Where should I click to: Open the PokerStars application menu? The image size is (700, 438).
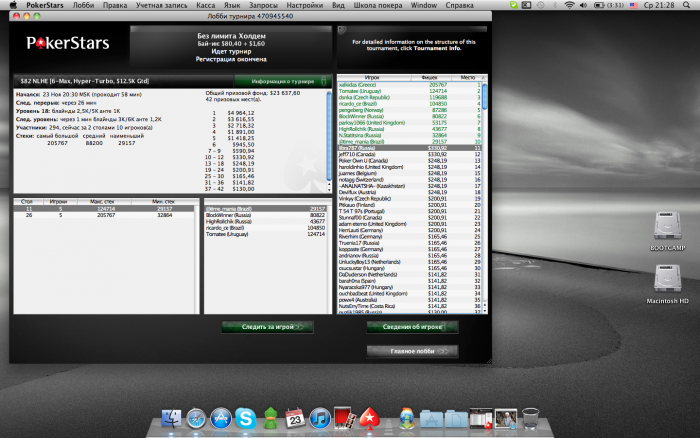pyautogui.click(x=45, y=5)
